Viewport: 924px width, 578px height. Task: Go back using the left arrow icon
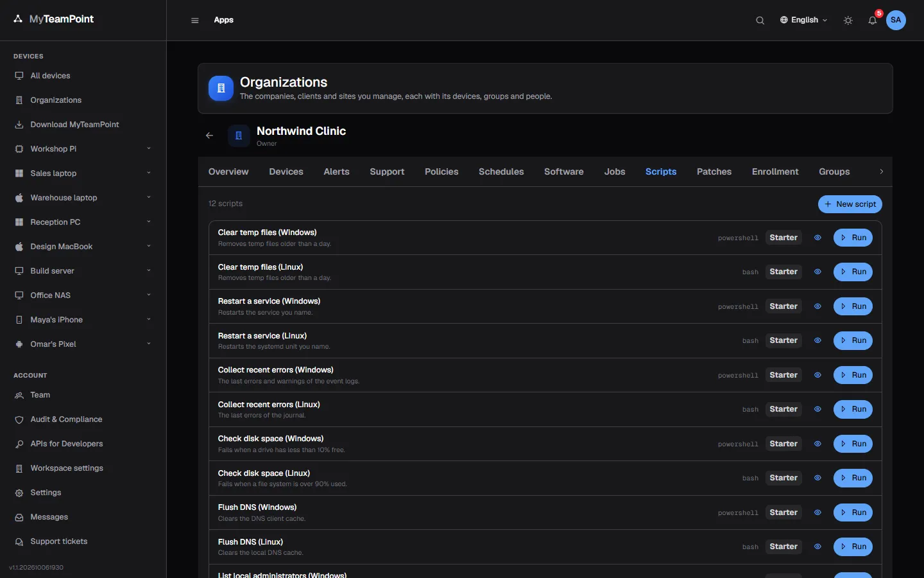[209, 136]
